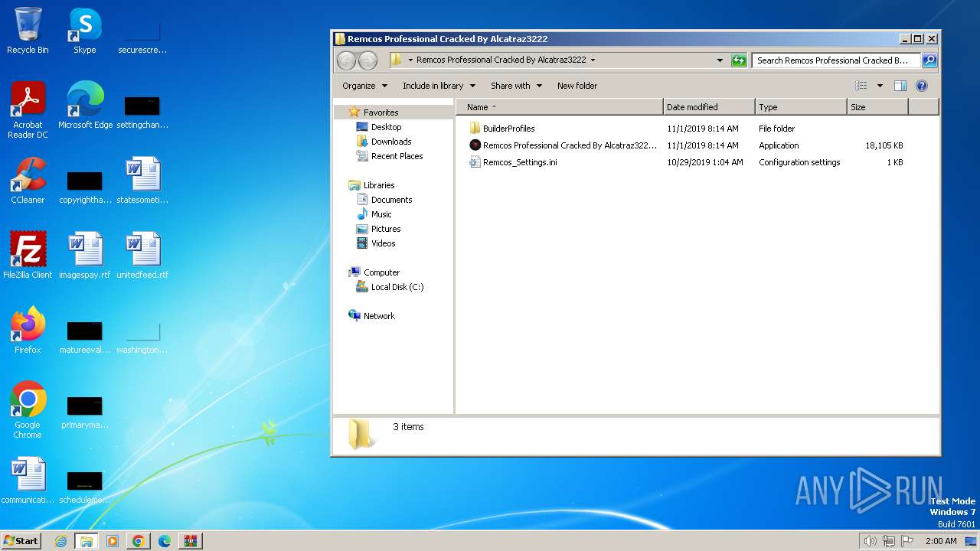Launch Internet Explorer from taskbar
Screen dimensions: 980x551
click(x=60, y=541)
